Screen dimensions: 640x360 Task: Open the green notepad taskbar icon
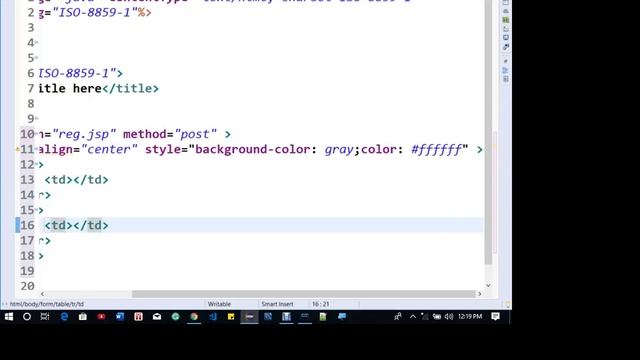[x=323, y=316]
